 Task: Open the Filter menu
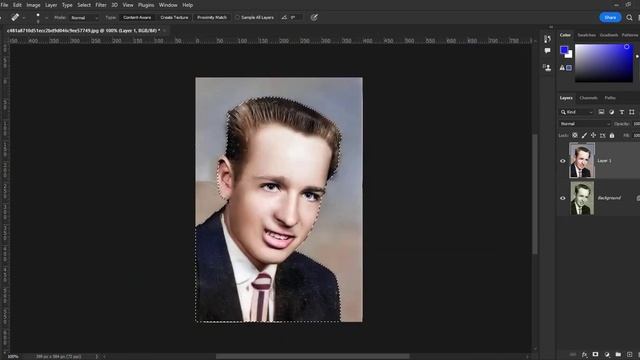pos(101,5)
